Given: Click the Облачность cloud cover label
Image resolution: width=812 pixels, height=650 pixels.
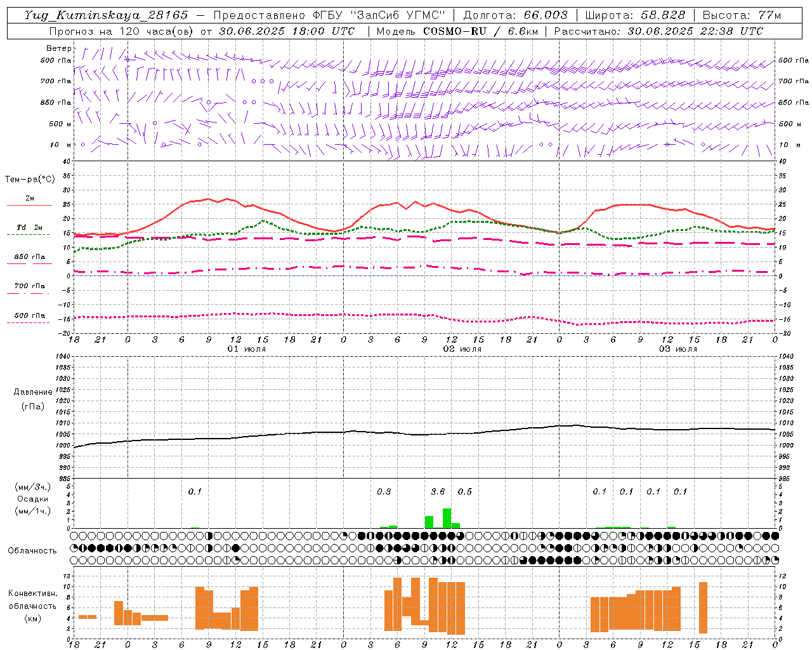Looking at the screenshot, I should [32, 551].
